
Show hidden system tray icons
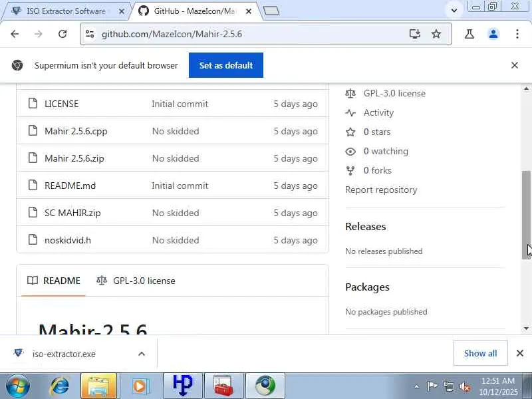click(417, 386)
